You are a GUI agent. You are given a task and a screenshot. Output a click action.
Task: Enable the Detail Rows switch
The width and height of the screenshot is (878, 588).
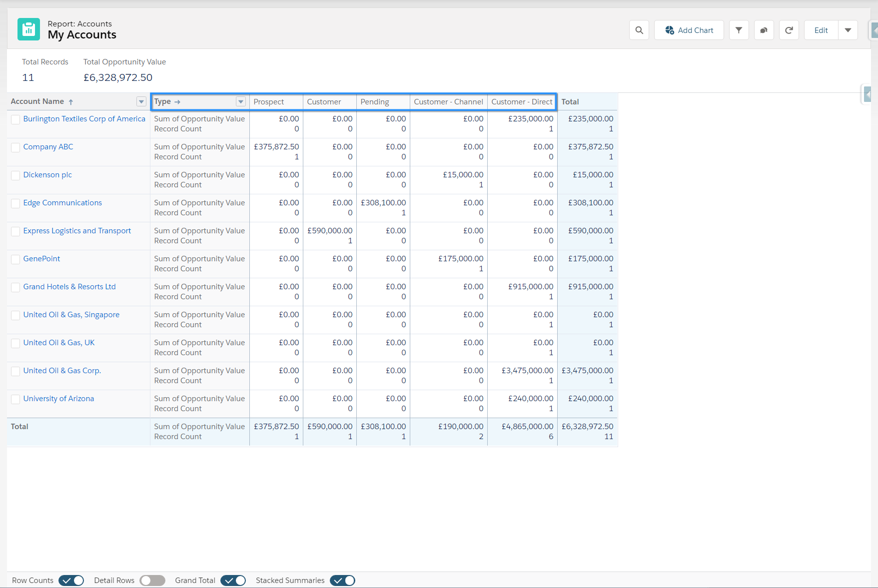[152, 581]
